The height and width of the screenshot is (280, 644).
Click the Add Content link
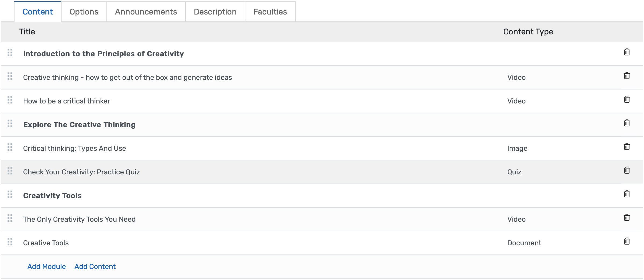pyautogui.click(x=95, y=266)
